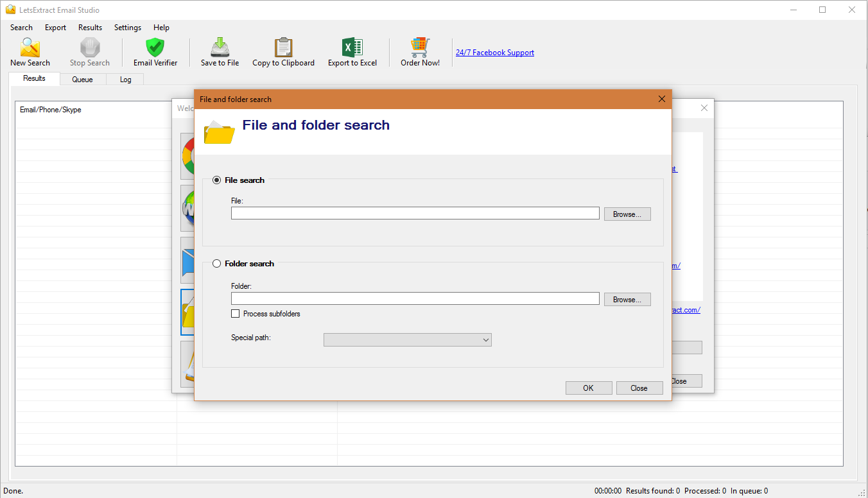This screenshot has width=868, height=498.
Task: Click into the Folder path input field
Action: point(415,299)
